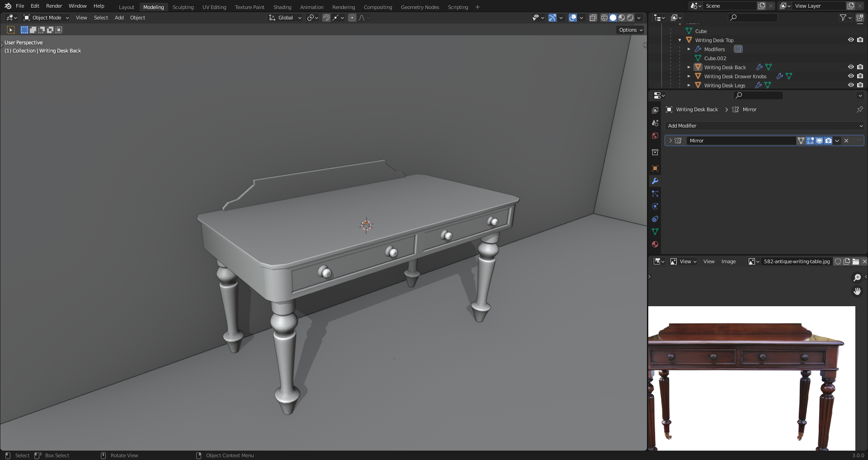Image resolution: width=868 pixels, height=460 pixels.
Task: Open the Object Mode dropdown
Action: point(46,18)
